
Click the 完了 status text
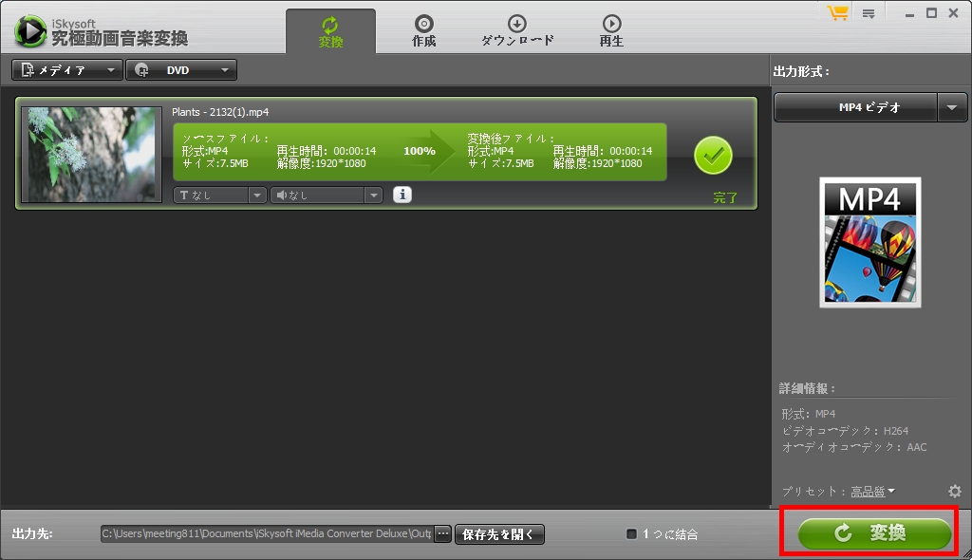[x=725, y=197]
